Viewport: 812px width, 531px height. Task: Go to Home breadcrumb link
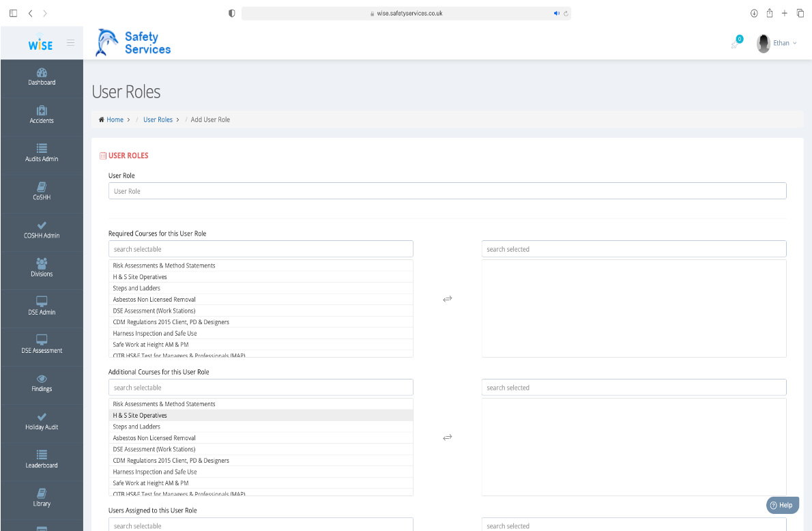pos(115,119)
